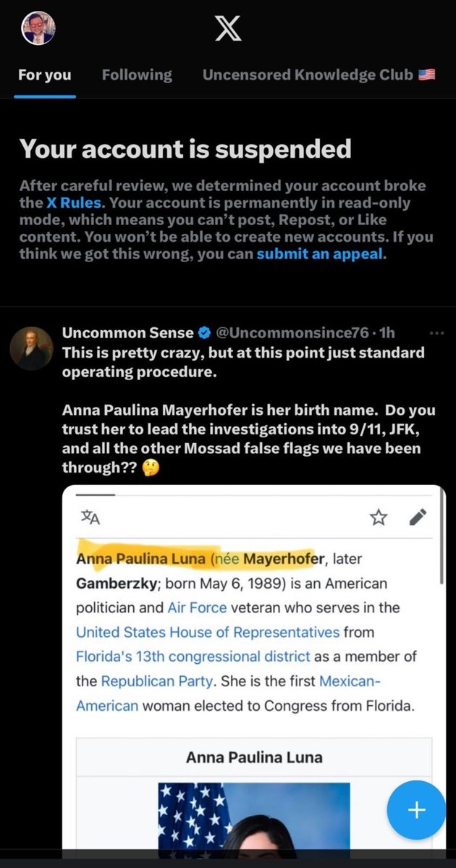Screen dimensions: 456x868
Task: Switch to the Following tab
Action: 137,75
